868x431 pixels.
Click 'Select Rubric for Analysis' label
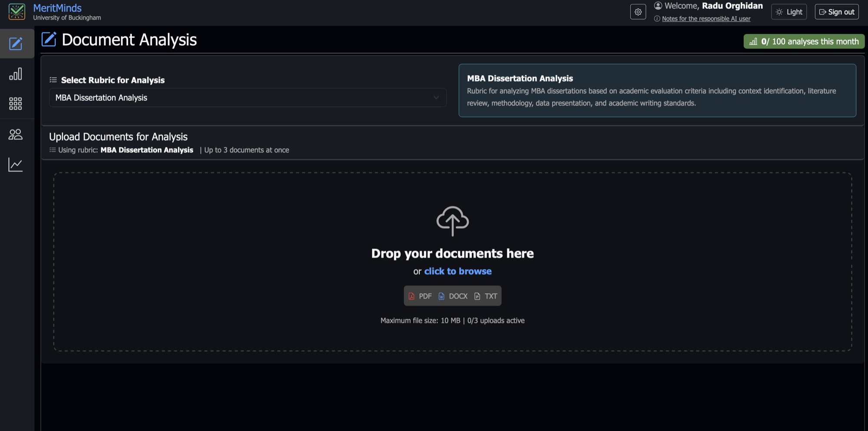113,80
